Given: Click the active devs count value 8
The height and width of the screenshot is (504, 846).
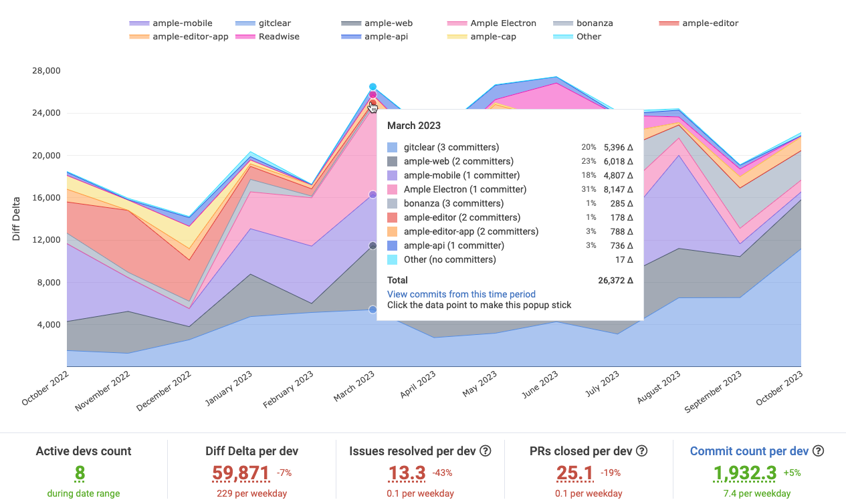Looking at the screenshot, I should click(x=80, y=473).
